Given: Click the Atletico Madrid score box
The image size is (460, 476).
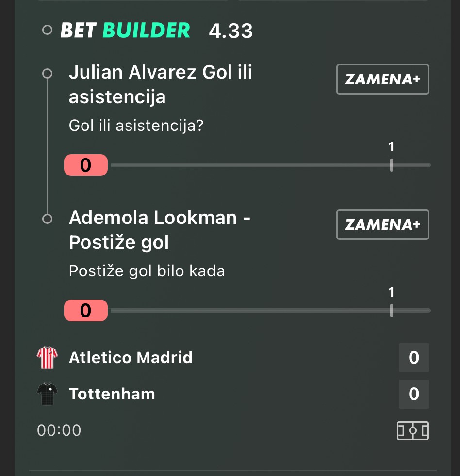Looking at the screenshot, I should tap(414, 358).
